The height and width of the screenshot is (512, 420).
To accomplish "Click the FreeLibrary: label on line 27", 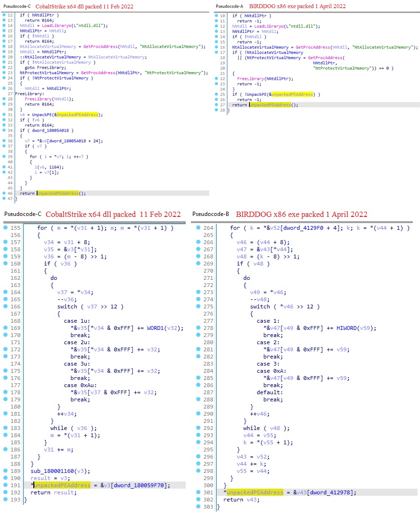I will [30, 94].
